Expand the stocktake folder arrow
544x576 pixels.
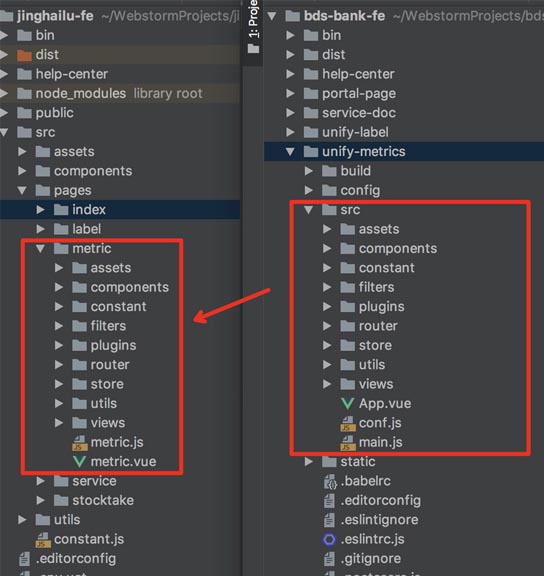point(40,500)
